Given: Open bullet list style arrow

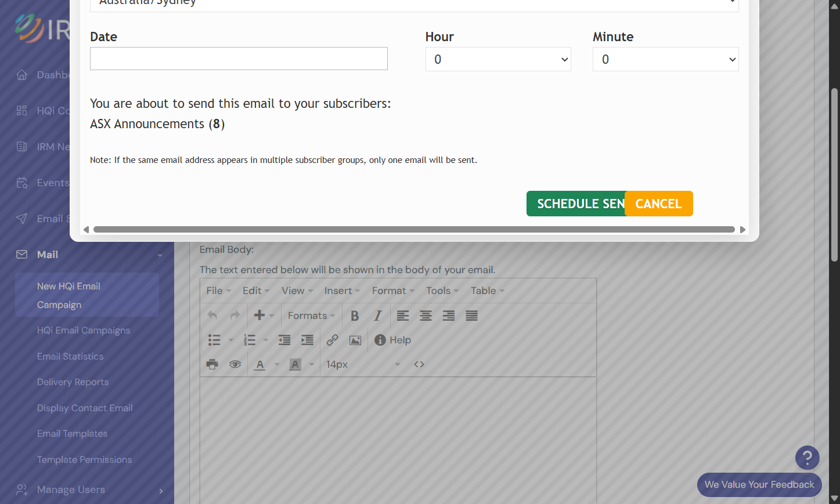Looking at the screenshot, I should coord(231,340).
